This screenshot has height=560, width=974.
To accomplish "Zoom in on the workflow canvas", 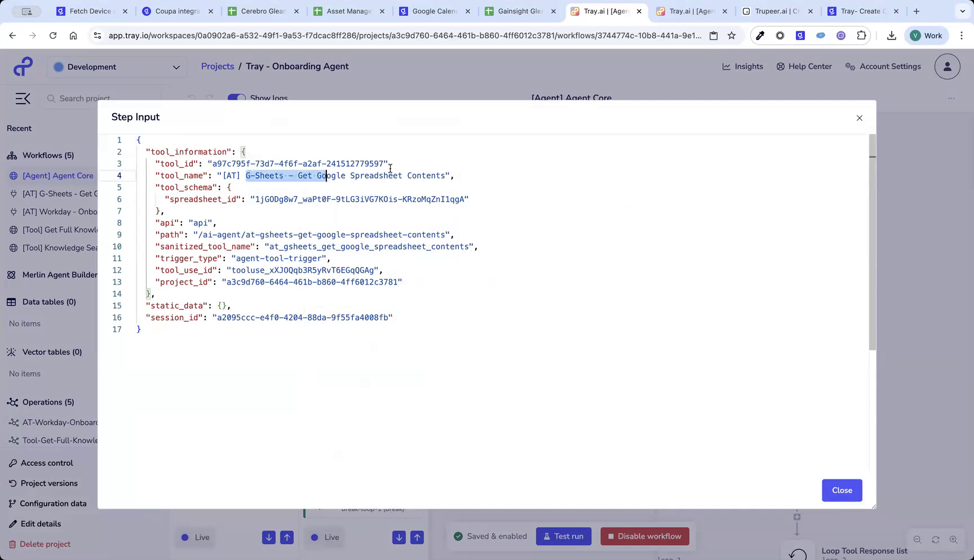I will pos(954,539).
